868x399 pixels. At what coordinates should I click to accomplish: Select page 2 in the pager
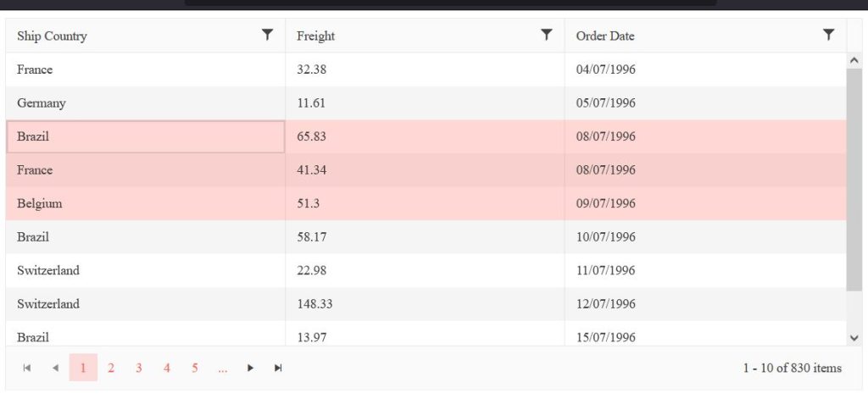coord(111,368)
